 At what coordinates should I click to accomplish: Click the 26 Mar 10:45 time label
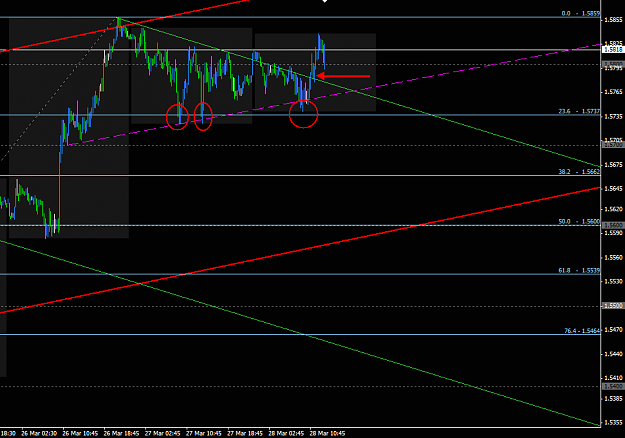click(81, 433)
